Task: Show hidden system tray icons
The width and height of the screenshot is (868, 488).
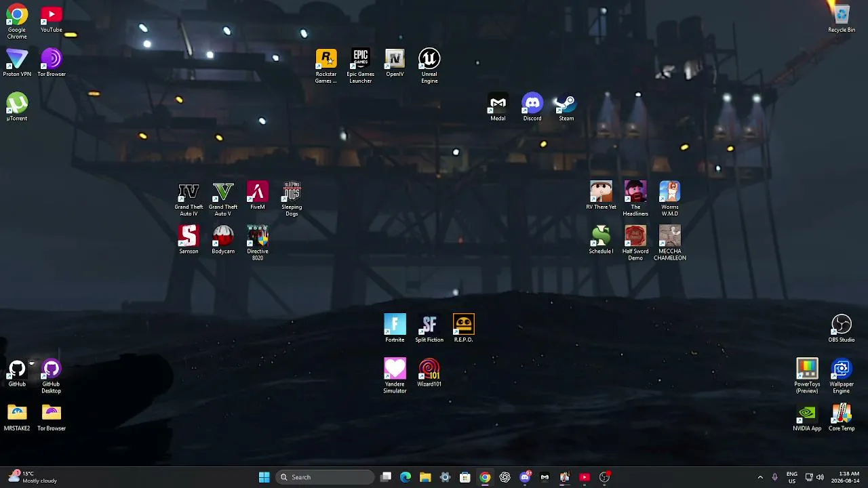Action: (x=760, y=477)
